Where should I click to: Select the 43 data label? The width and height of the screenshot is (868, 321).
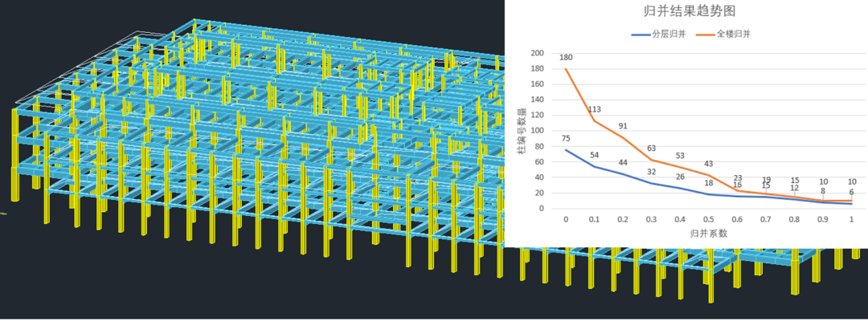[x=709, y=164]
